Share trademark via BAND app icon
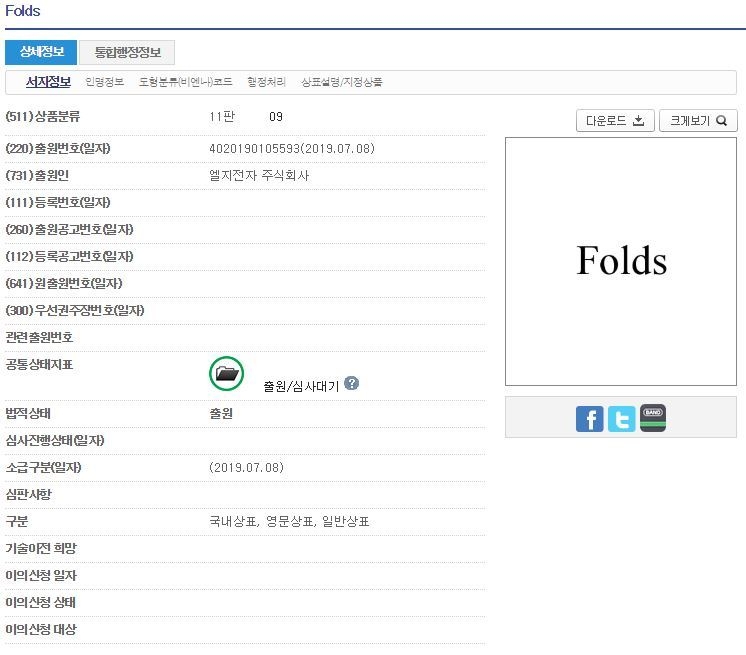The width and height of the screenshot is (746, 655). click(x=653, y=418)
